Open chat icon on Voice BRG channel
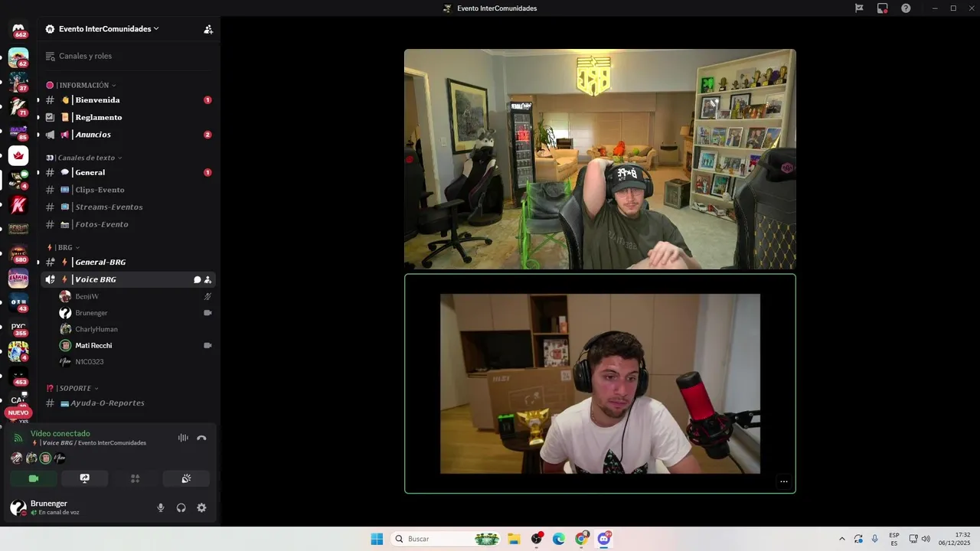This screenshot has height=551, width=980. [x=197, y=279]
